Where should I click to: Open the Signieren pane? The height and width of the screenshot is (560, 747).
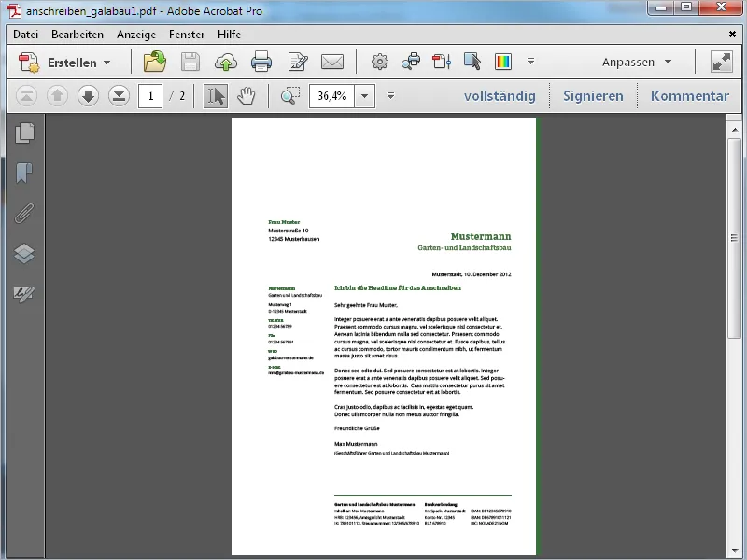(593, 96)
